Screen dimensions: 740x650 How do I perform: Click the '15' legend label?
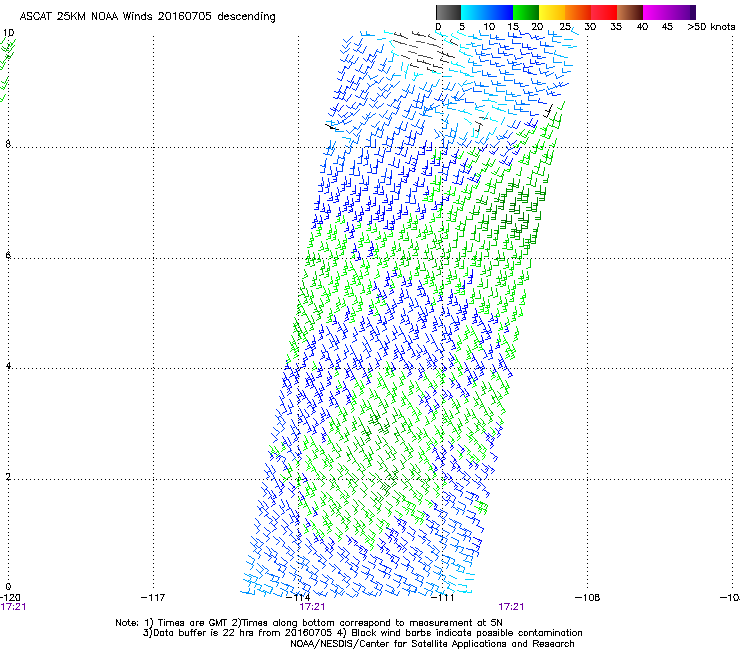point(513,27)
